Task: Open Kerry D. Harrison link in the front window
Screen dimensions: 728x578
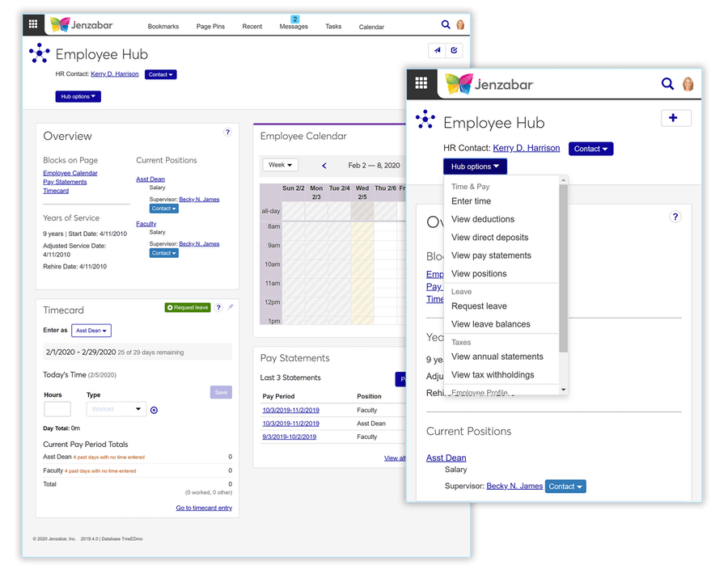Action: [x=526, y=148]
